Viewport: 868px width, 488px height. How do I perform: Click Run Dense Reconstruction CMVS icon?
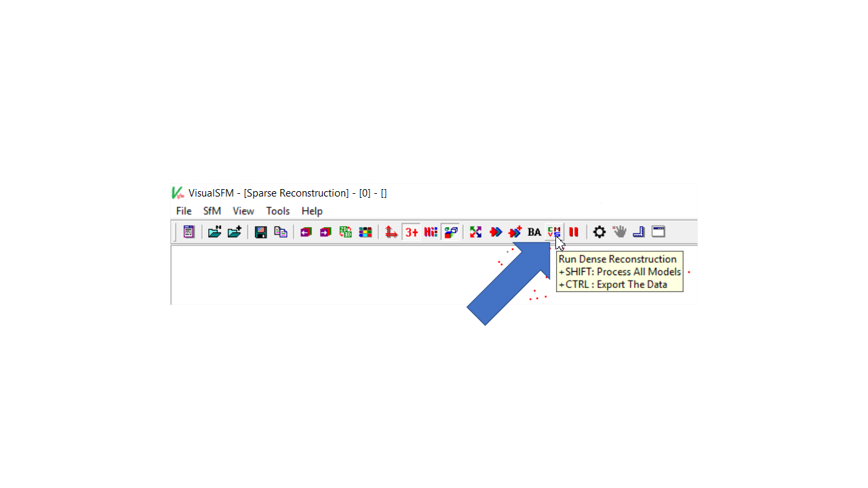pyautogui.click(x=554, y=232)
